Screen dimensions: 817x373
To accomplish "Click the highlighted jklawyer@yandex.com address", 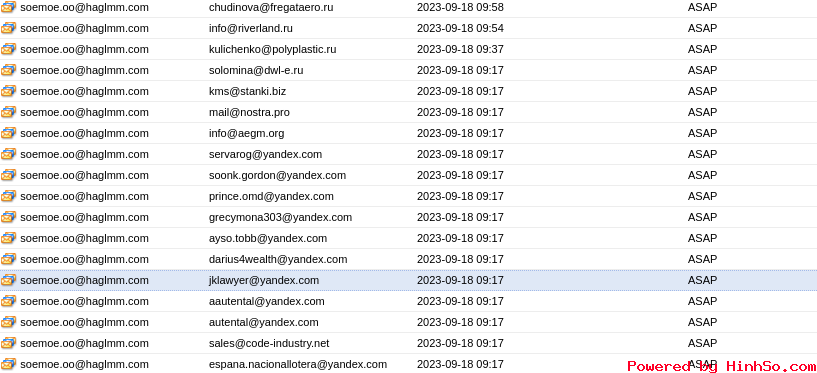I will click(x=264, y=280).
